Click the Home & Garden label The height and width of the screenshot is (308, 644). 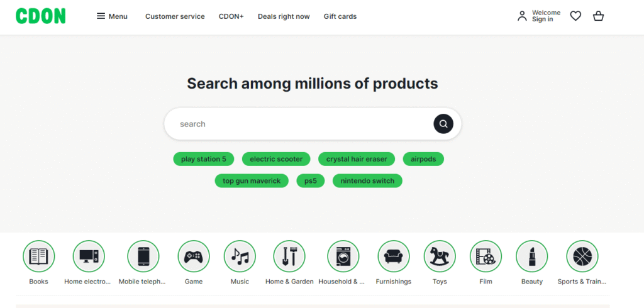(289, 282)
